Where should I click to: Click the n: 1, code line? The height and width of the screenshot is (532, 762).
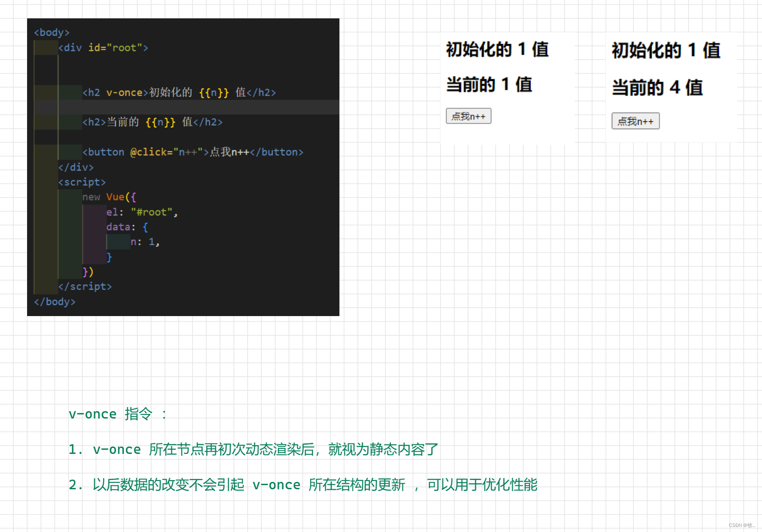pos(145,242)
